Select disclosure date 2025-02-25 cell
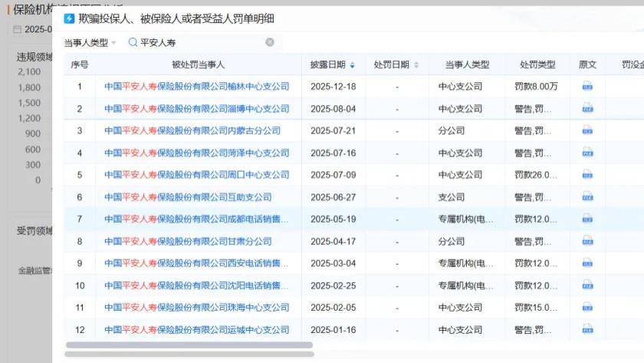Screen dimensions: 644x363 click(x=333, y=285)
